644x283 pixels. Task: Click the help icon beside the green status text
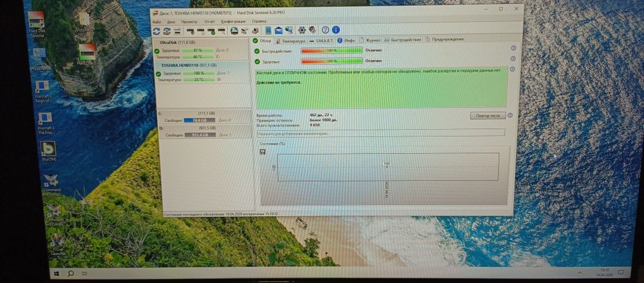coord(513,70)
